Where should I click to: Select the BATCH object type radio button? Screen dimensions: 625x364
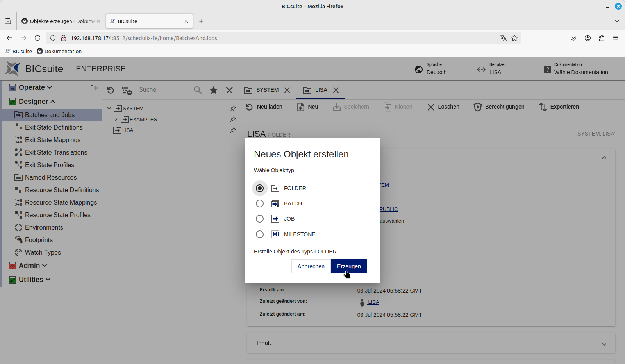(260, 203)
